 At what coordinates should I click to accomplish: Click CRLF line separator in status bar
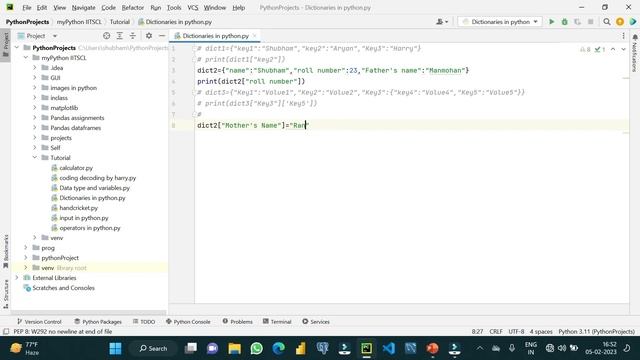coord(496,331)
